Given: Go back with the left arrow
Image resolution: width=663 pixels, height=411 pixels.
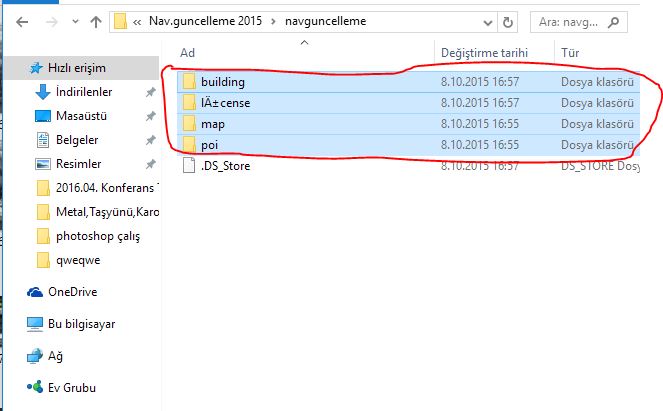Looking at the screenshot, I should click(22, 22).
